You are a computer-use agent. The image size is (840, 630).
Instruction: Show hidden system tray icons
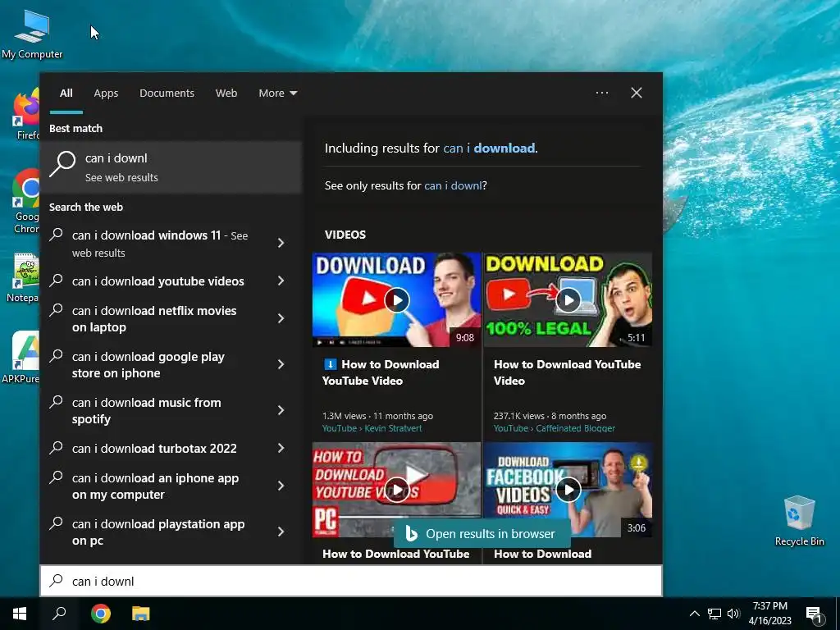tap(694, 614)
